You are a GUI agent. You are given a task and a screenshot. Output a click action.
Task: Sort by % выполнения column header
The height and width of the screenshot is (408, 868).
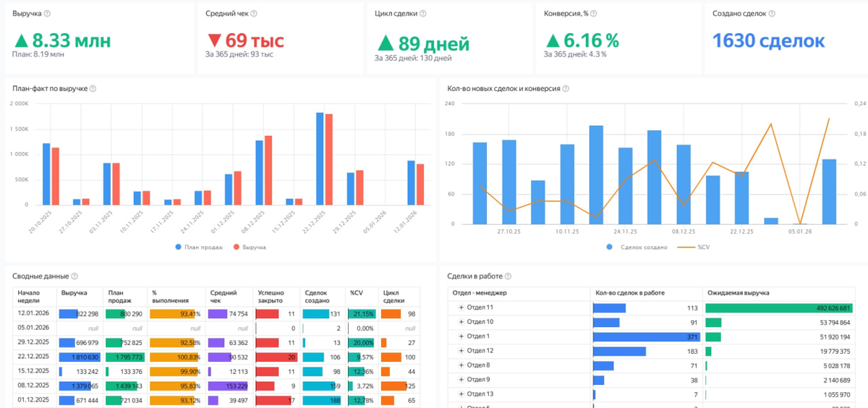(x=176, y=297)
